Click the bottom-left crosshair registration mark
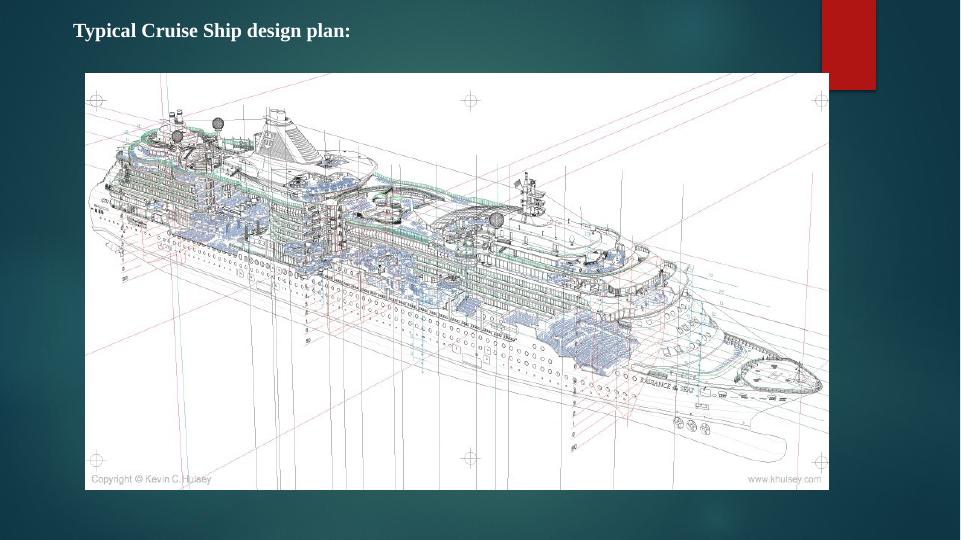This screenshot has height=540, width=961. 96,459
